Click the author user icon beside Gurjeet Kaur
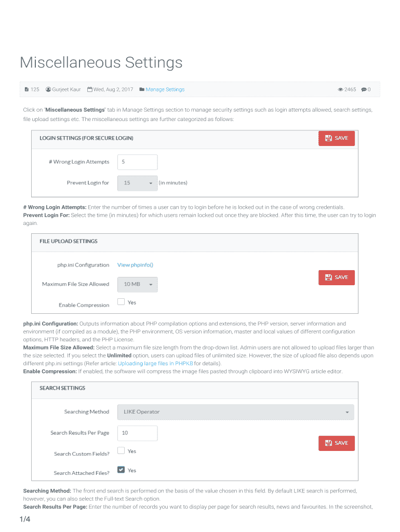 (x=48, y=89)
